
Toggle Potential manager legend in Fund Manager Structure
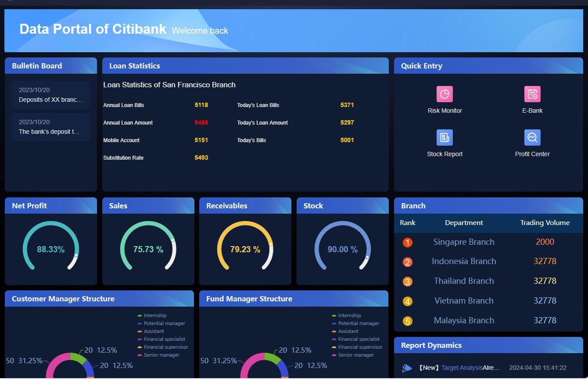[355, 323]
